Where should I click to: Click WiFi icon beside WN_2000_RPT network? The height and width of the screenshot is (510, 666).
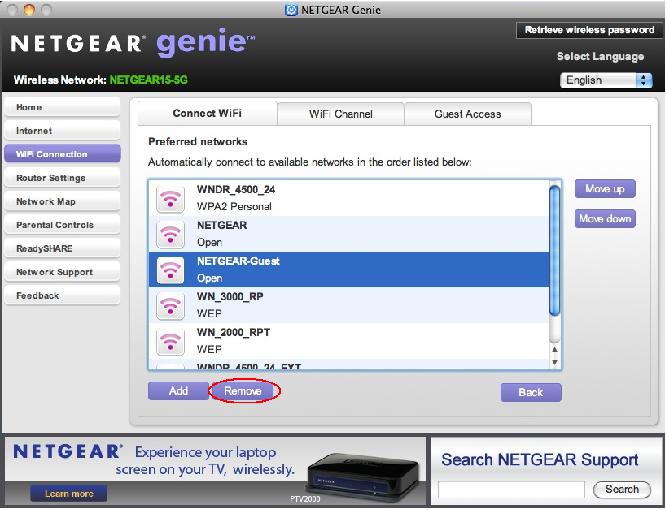(x=171, y=341)
